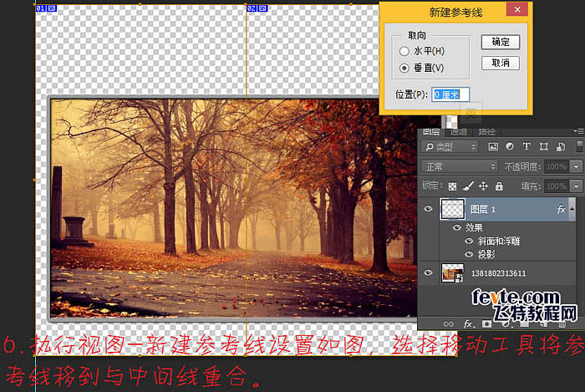Open the 不透明度 slider dropdown arrow
The image size is (585, 392).
pos(577,166)
